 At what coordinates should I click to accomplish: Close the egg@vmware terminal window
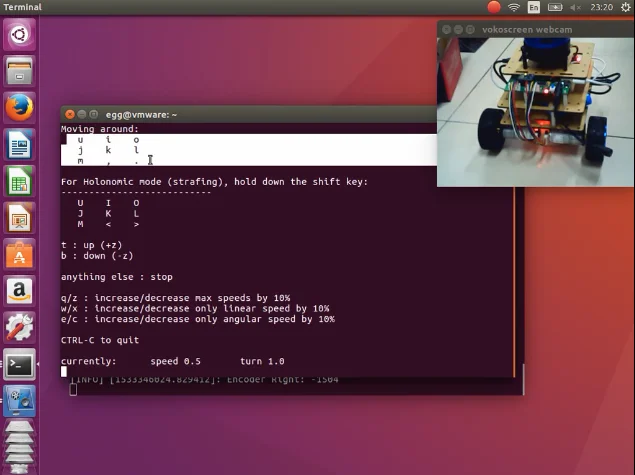[70, 115]
